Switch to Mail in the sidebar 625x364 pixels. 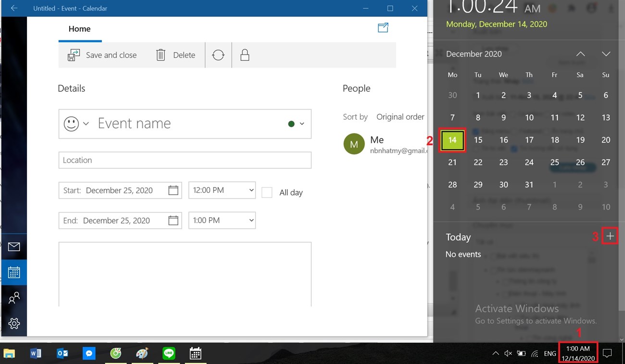pyautogui.click(x=14, y=247)
